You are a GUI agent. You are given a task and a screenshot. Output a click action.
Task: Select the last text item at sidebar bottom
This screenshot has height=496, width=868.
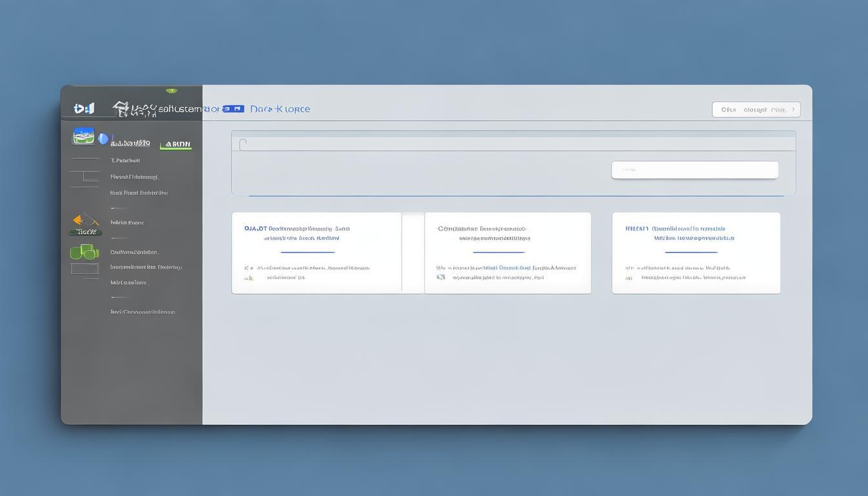(143, 312)
